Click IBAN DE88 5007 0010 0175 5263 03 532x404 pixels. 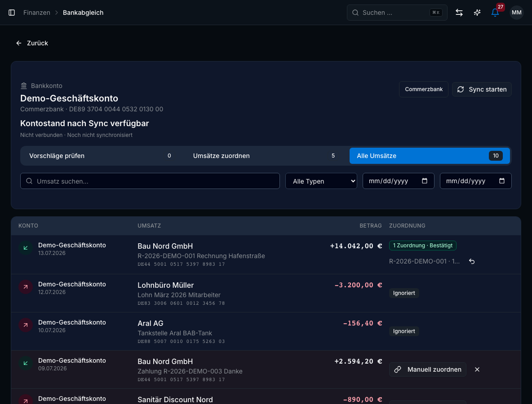181,341
